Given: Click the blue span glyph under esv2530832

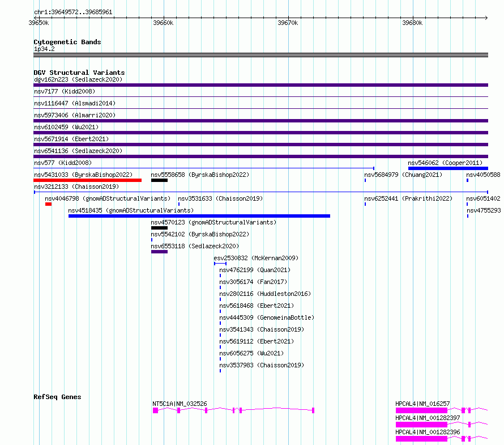Looking at the screenshot, I should pos(220,264).
